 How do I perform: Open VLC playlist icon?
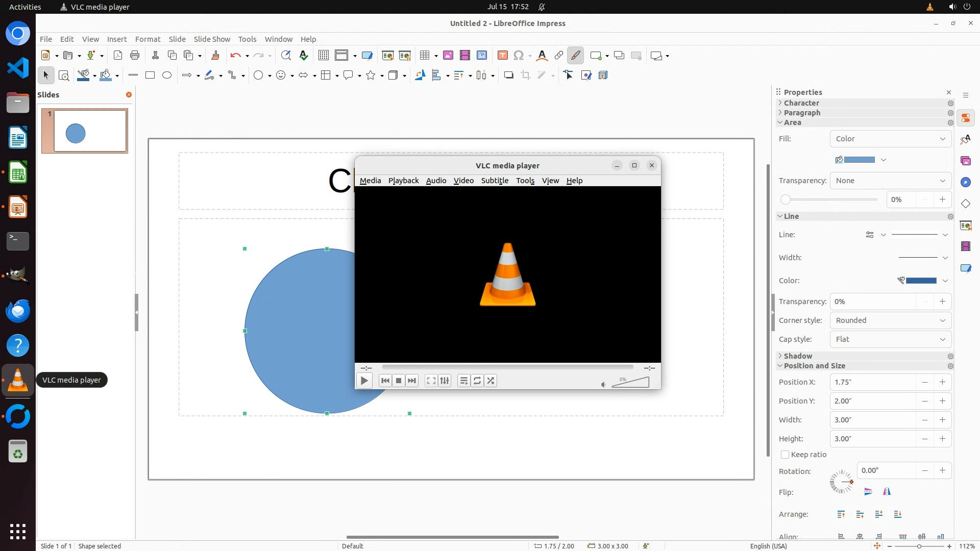[x=463, y=381]
